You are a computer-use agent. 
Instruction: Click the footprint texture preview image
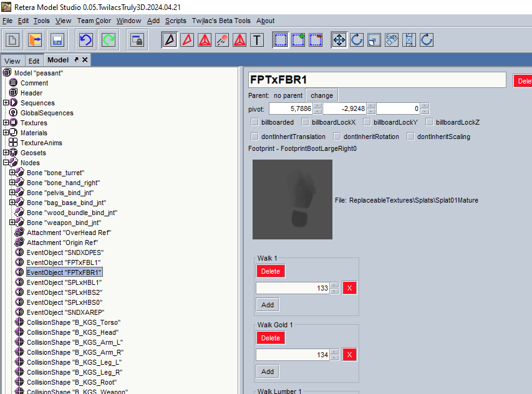pos(293,199)
